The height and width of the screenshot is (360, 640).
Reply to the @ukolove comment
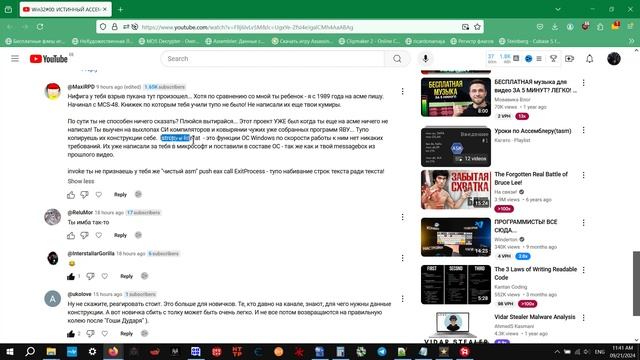[127, 333]
